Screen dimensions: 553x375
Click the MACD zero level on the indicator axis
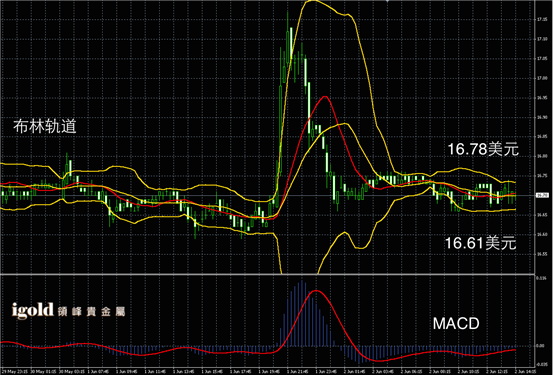click(x=541, y=346)
